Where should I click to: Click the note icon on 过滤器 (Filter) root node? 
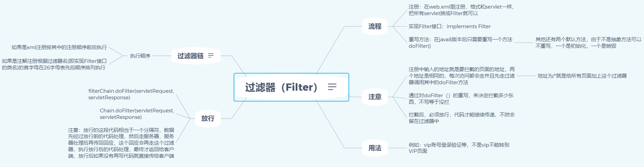click(332, 87)
